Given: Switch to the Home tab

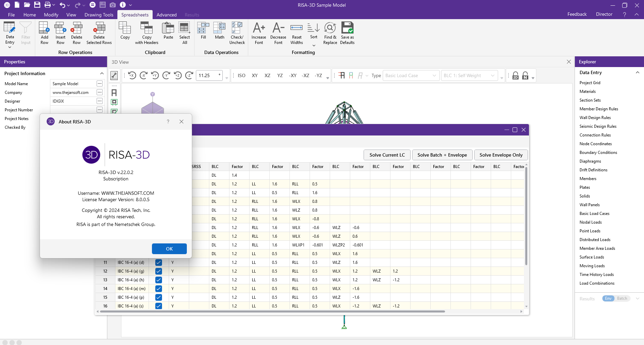Looking at the screenshot, I should pyautogui.click(x=30, y=15).
